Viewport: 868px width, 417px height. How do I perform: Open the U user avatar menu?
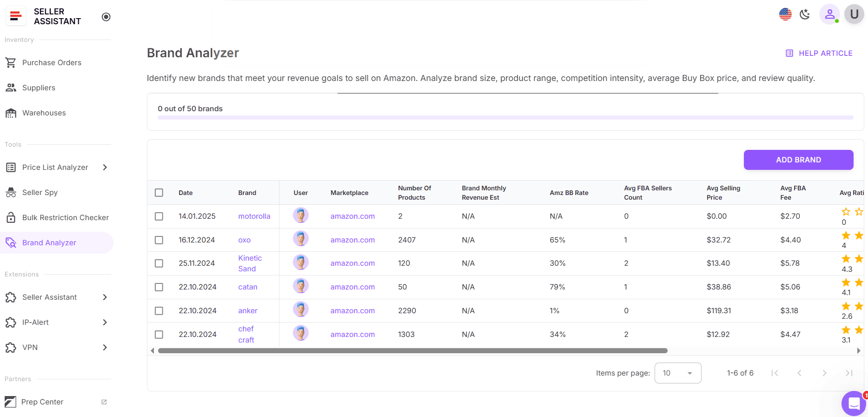point(854,14)
